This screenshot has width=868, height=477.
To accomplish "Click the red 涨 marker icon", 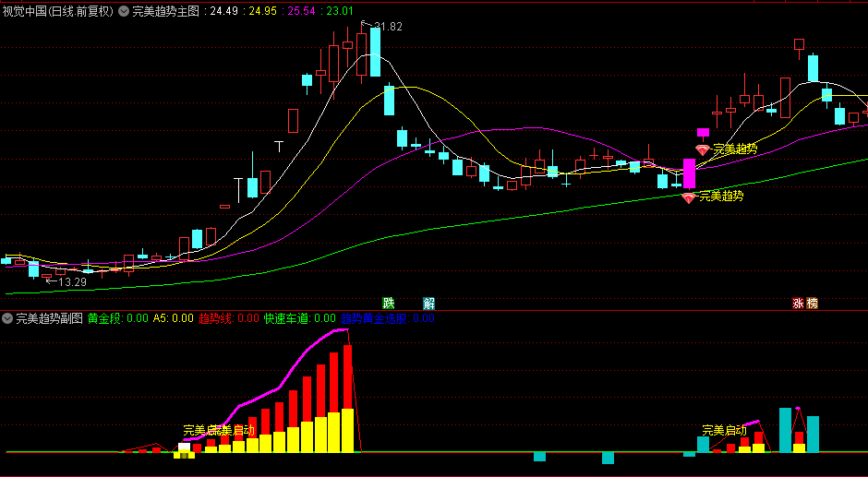I will (x=798, y=303).
